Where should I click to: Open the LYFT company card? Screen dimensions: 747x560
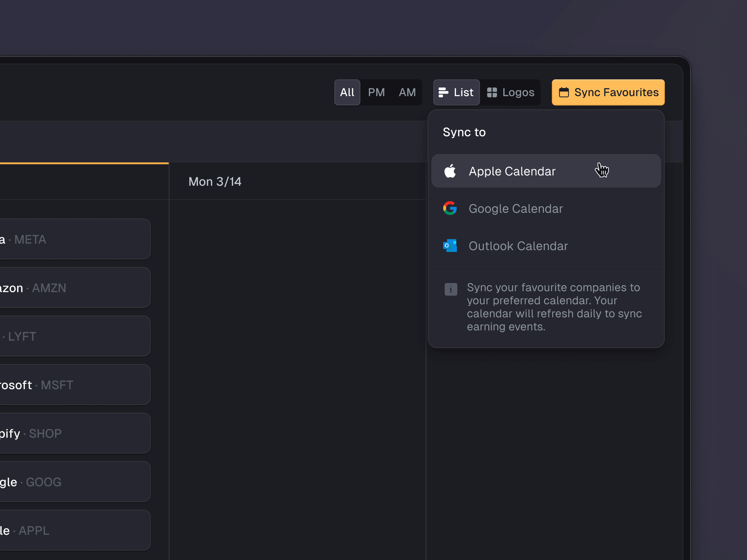click(75, 336)
